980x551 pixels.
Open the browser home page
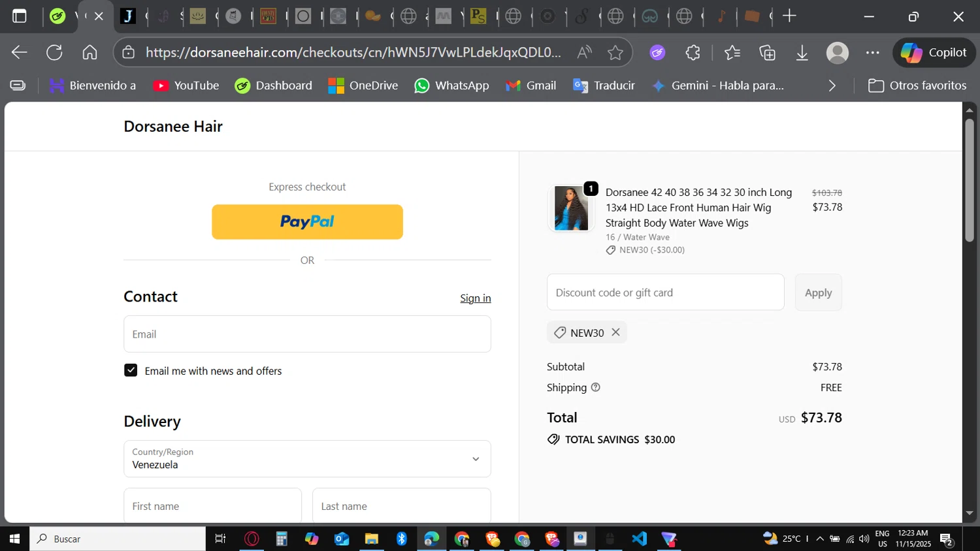[x=90, y=53]
